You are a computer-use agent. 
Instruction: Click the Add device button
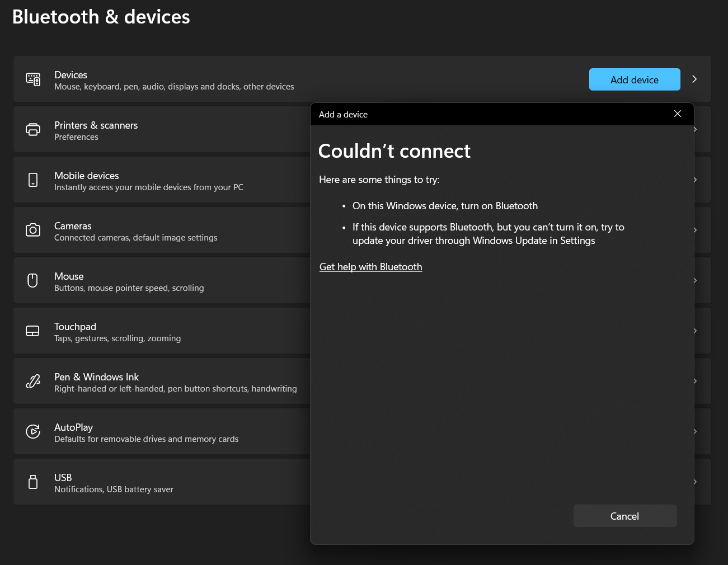pyautogui.click(x=635, y=79)
